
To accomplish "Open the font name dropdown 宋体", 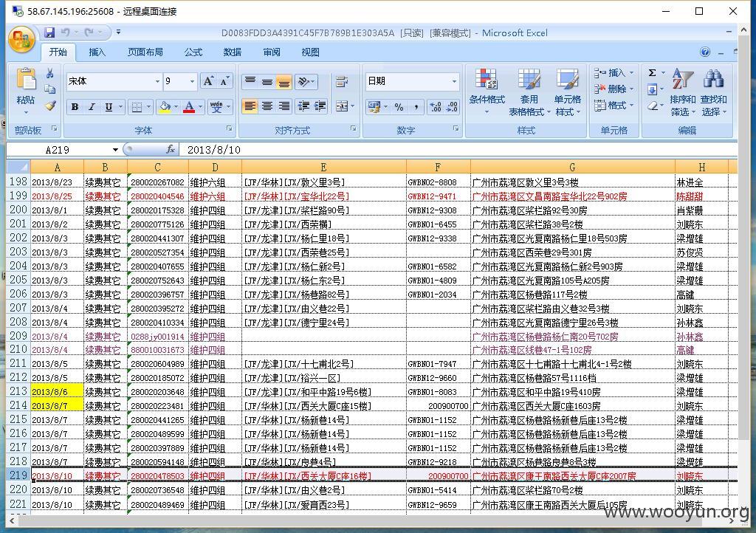I will (x=157, y=81).
